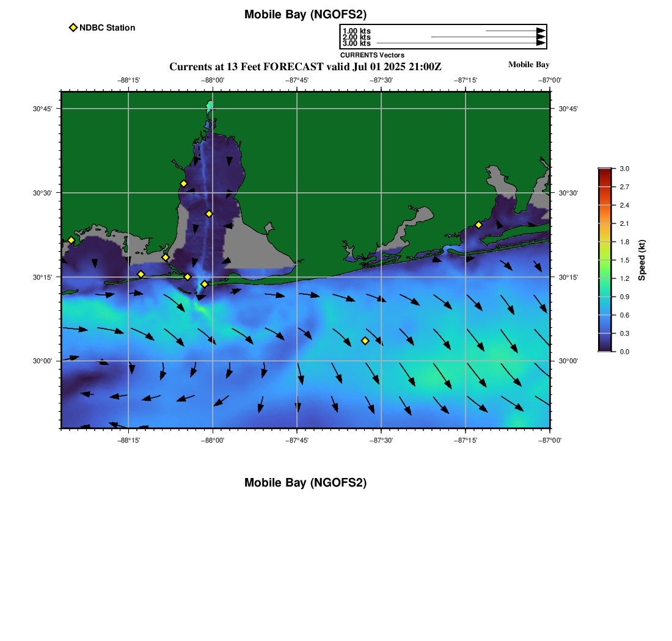
Task: Click the CURRENTS Vectors label
Action: pyautogui.click(x=373, y=55)
